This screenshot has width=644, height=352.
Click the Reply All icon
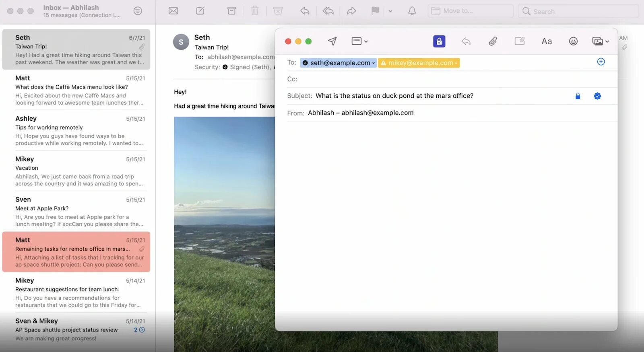[x=328, y=11]
